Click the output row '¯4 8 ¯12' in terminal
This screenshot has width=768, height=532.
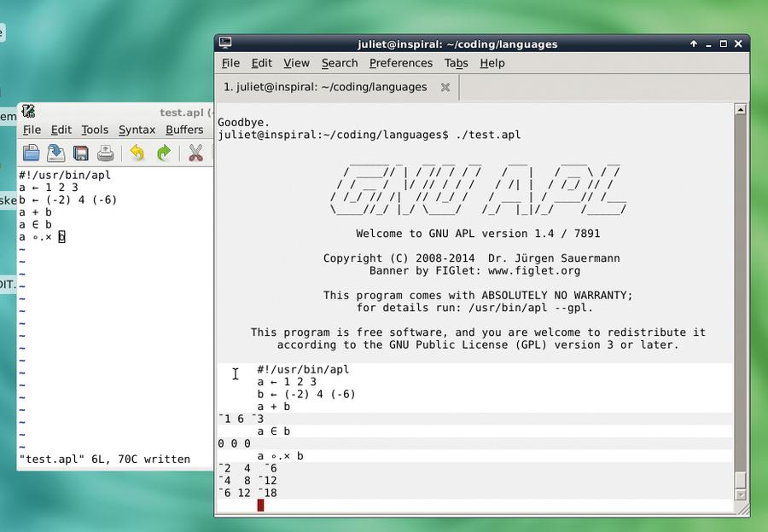click(247, 481)
